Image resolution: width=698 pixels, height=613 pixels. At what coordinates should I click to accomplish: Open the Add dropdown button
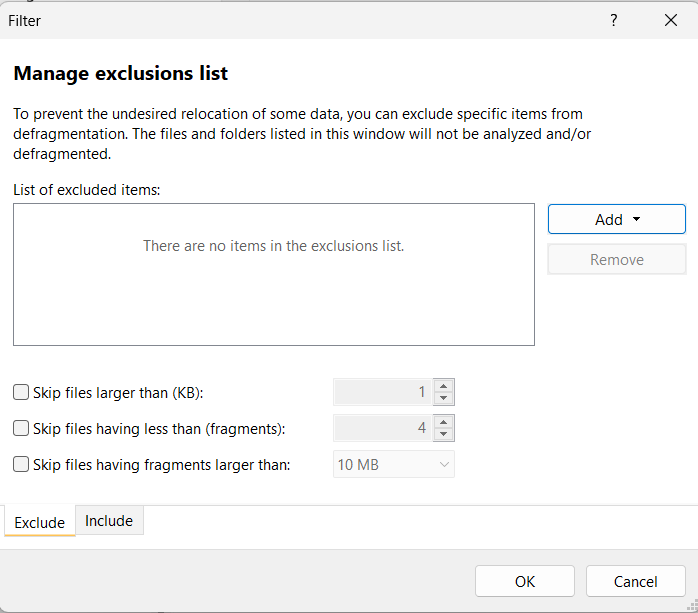coord(616,219)
